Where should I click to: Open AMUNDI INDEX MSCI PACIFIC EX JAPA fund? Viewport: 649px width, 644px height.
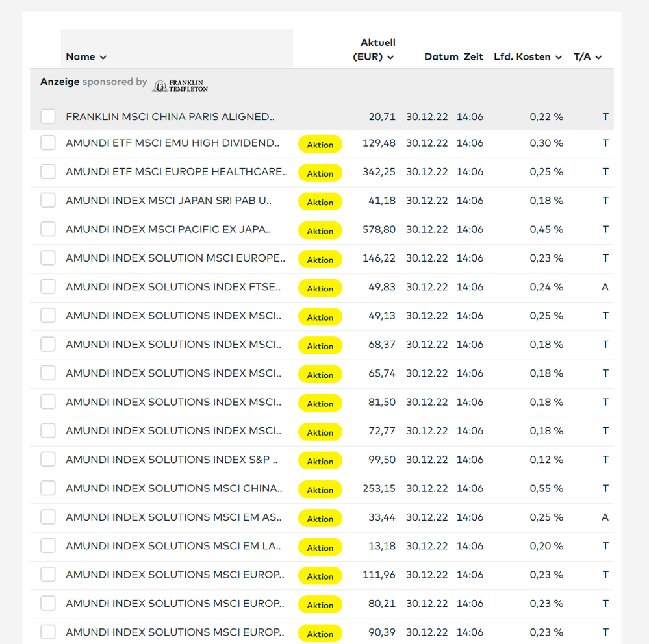coord(168,229)
